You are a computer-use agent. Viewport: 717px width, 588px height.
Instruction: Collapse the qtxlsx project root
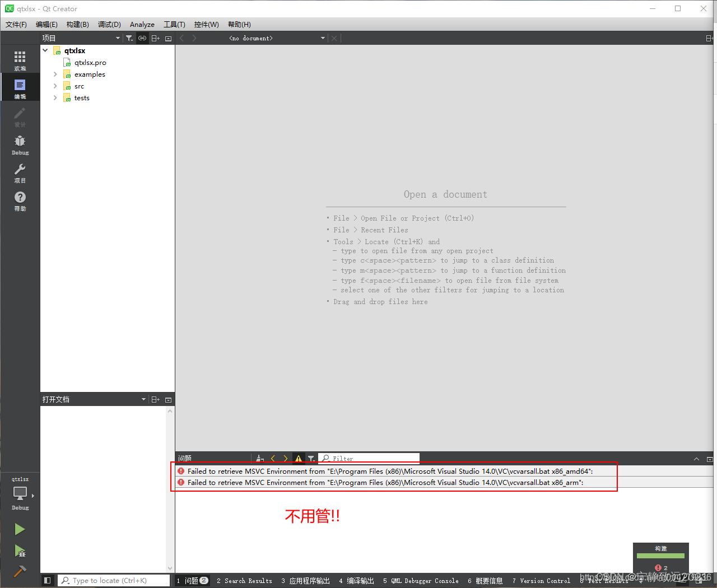coord(45,50)
